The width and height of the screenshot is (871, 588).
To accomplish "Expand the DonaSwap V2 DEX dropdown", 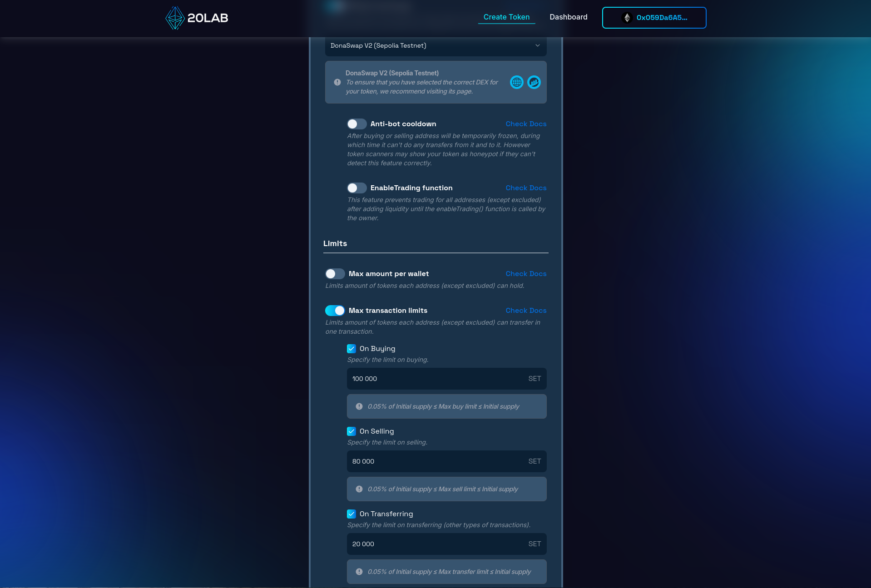I will click(436, 45).
